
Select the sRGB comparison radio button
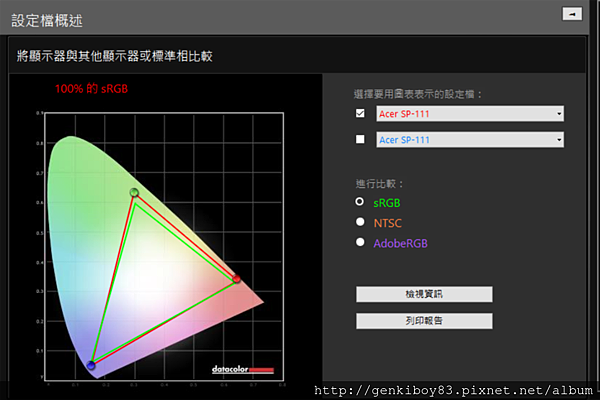(x=360, y=201)
